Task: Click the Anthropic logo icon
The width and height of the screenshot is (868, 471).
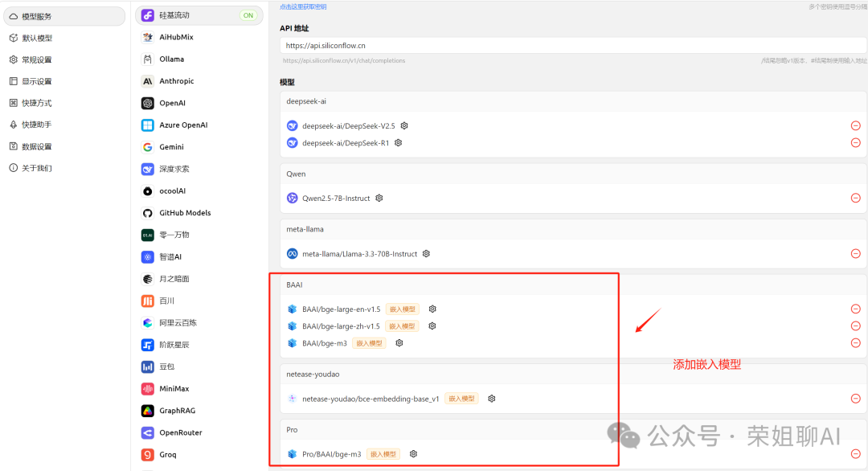Action: pos(147,81)
